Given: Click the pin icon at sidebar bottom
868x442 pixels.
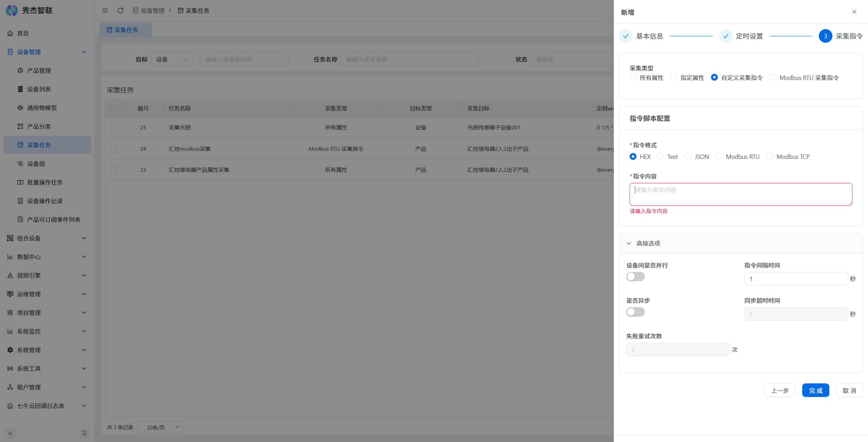Looking at the screenshot, I should [84, 433].
